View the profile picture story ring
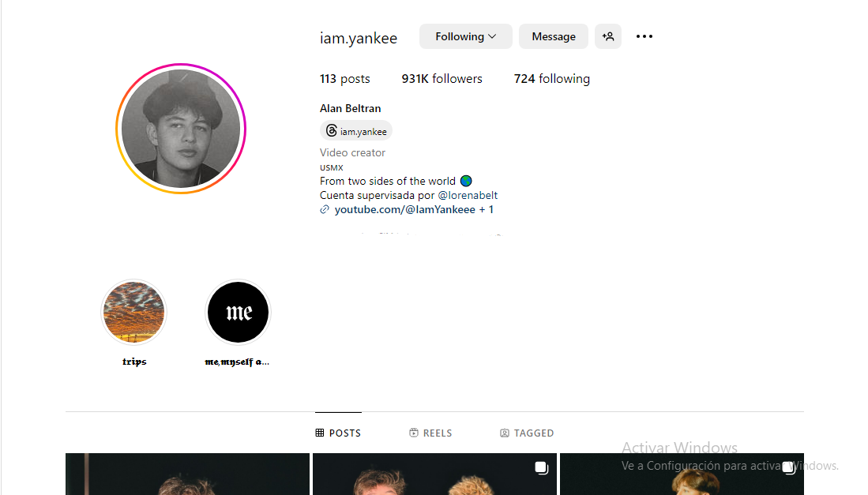868x495 pixels. (x=181, y=129)
